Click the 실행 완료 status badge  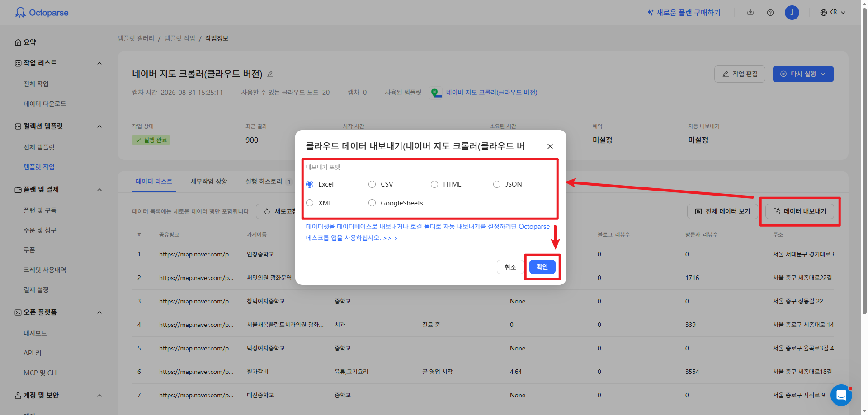pyautogui.click(x=151, y=140)
